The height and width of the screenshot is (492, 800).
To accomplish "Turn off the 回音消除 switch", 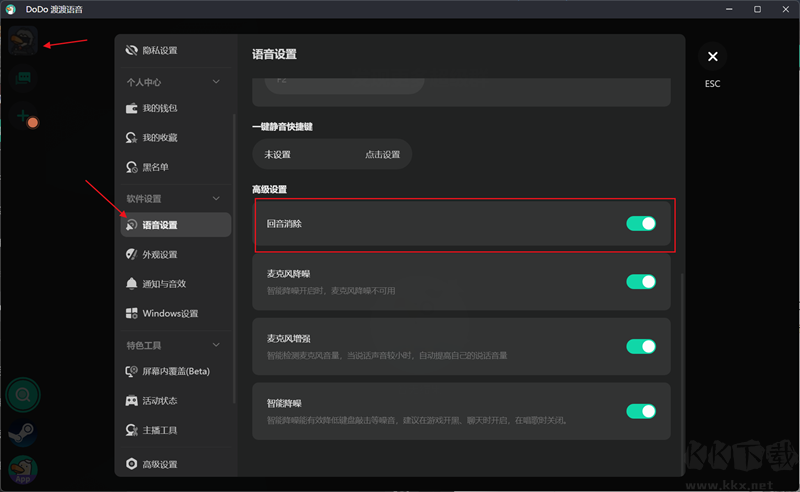I will (x=641, y=224).
